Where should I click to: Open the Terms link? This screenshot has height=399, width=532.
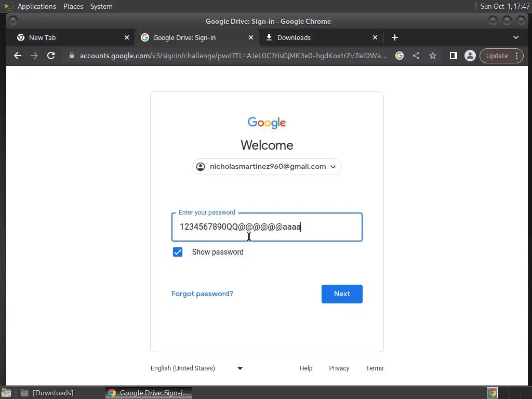(x=374, y=368)
